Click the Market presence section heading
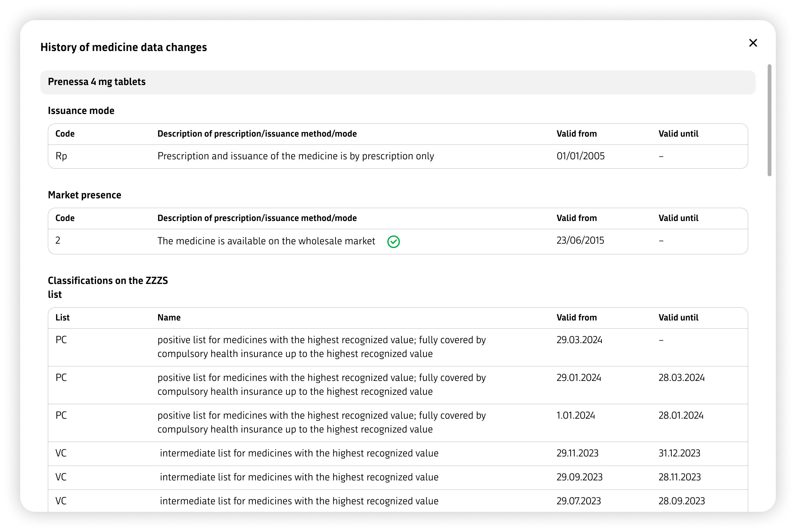 click(x=84, y=195)
